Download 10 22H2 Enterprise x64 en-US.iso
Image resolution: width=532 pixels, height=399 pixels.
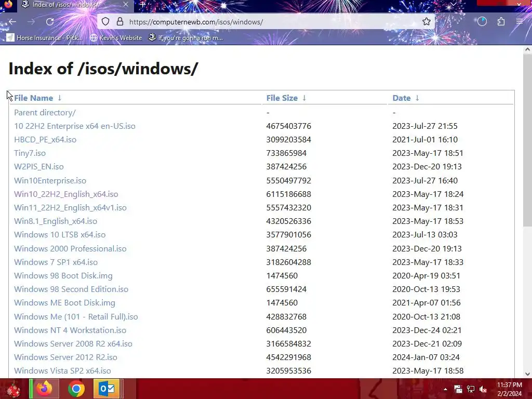point(75,126)
